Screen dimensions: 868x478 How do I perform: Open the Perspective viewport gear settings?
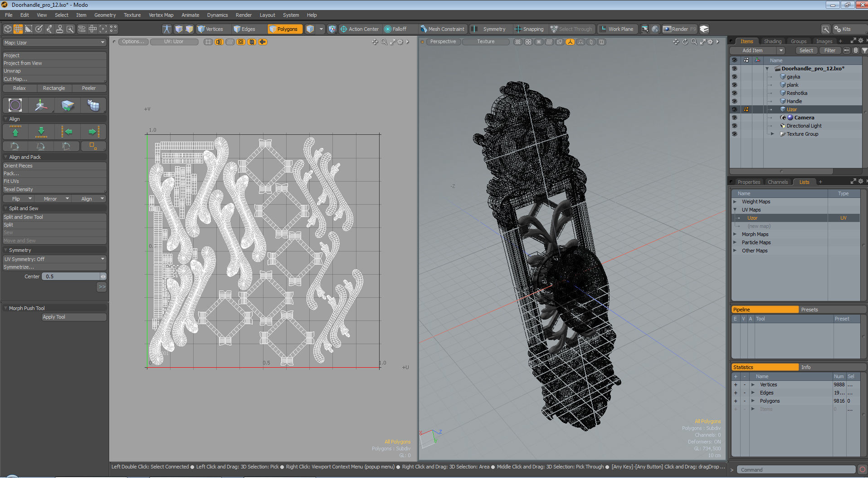710,42
